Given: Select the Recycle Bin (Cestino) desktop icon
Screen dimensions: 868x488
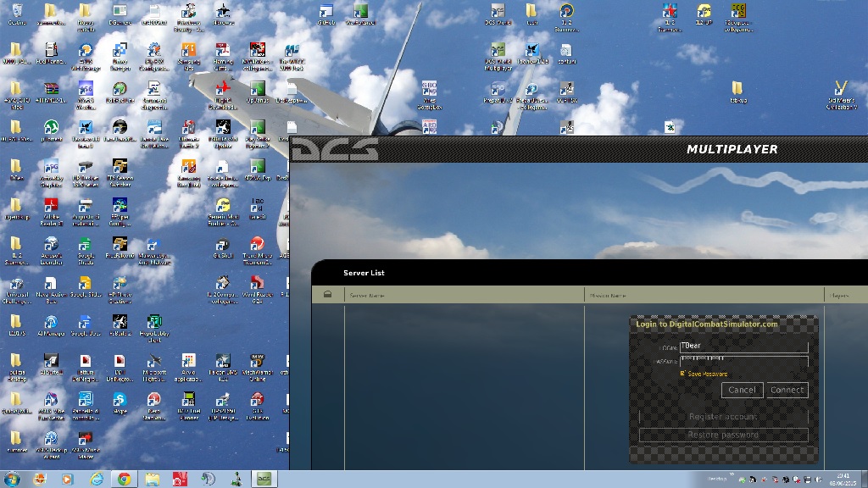Looking at the screenshot, I should [17, 15].
